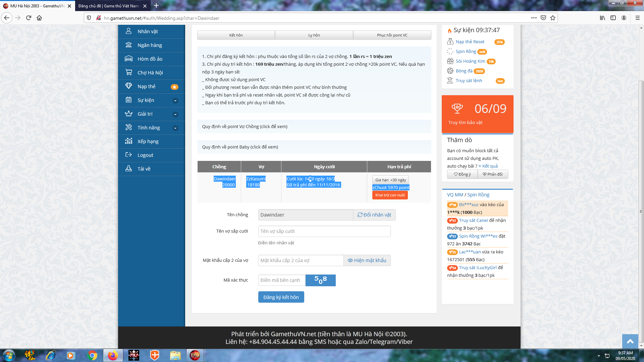Image resolution: width=644 pixels, height=362 pixels.
Task: Toggle Hiện mật khẩu visibility
Action: (x=367, y=260)
